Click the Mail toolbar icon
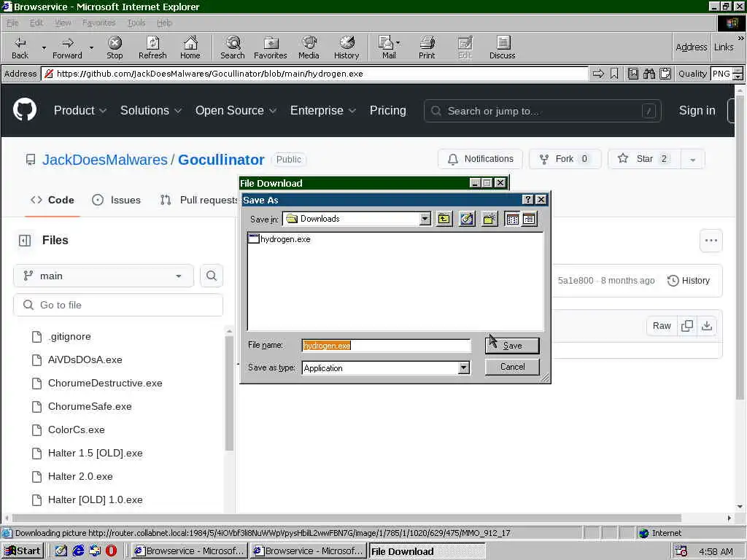Image resolution: width=747 pixels, height=560 pixels. point(389,47)
